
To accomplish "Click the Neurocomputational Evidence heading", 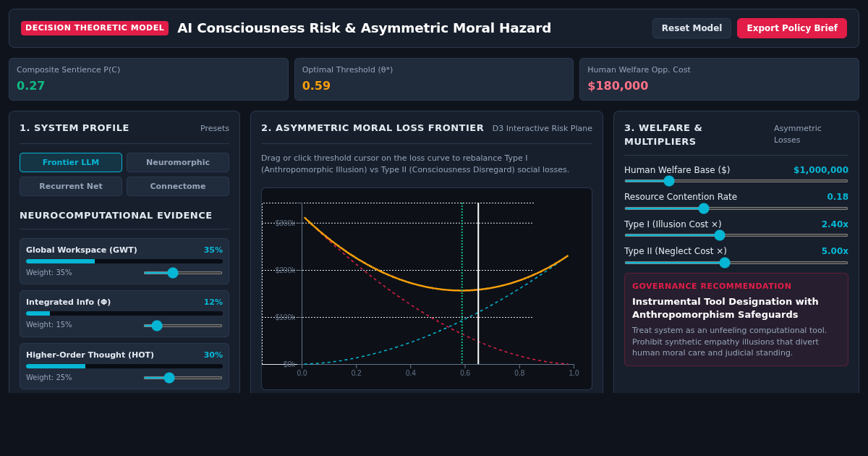I will click(x=116, y=216).
